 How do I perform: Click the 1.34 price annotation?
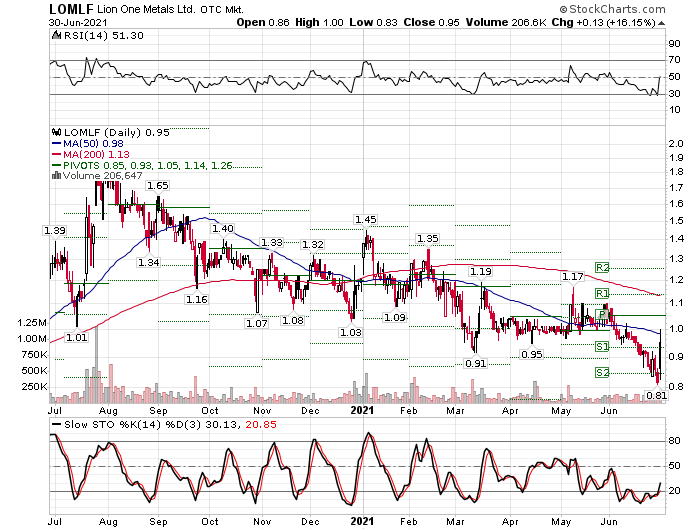[148, 263]
